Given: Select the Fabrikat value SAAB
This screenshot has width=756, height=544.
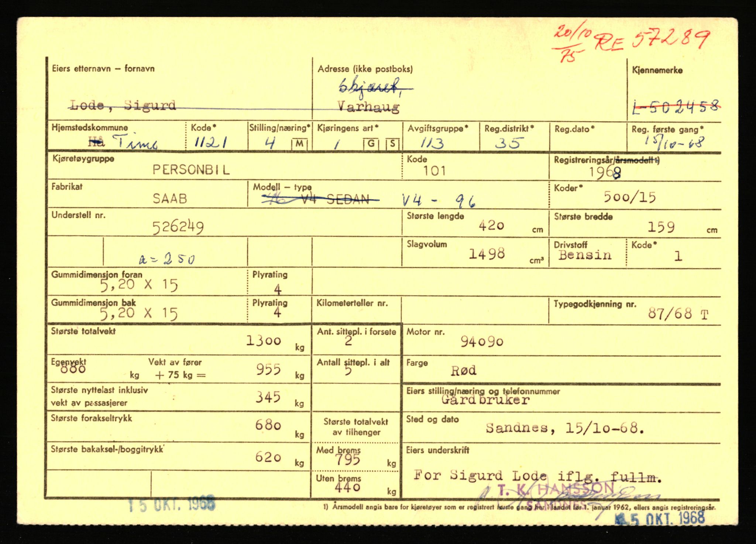Looking at the screenshot, I should 170,199.
